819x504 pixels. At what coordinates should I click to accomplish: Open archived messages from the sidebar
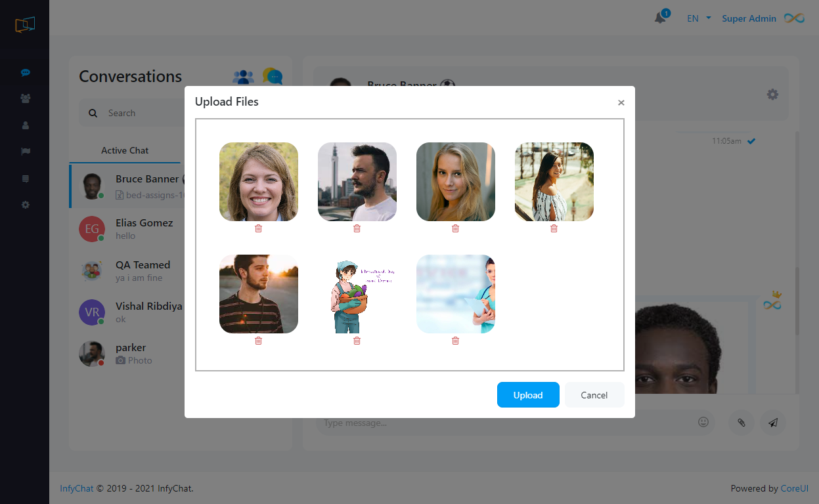coord(25,178)
